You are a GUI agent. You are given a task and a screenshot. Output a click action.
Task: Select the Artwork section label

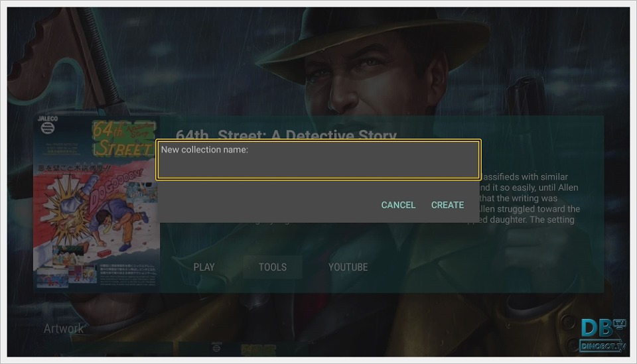click(x=64, y=328)
